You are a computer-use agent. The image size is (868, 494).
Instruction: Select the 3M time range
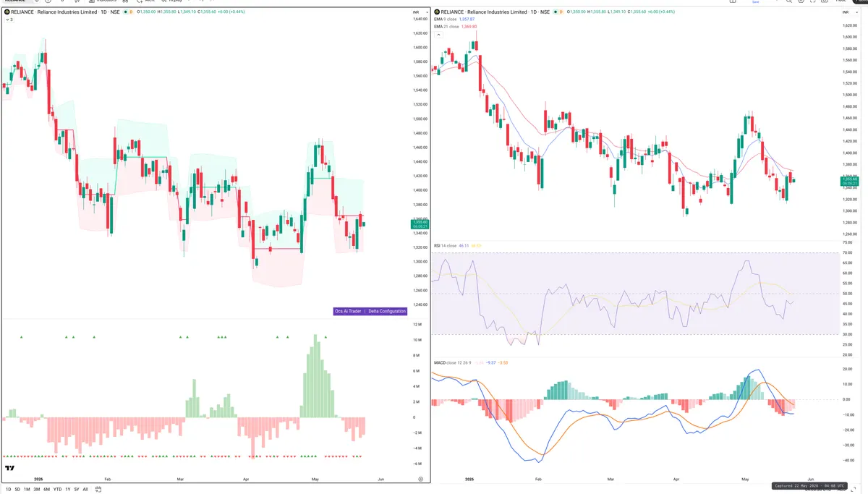pyautogui.click(x=37, y=490)
